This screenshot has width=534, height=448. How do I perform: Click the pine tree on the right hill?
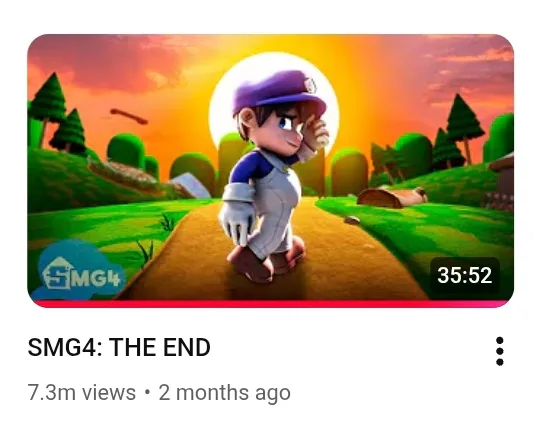click(464, 126)
